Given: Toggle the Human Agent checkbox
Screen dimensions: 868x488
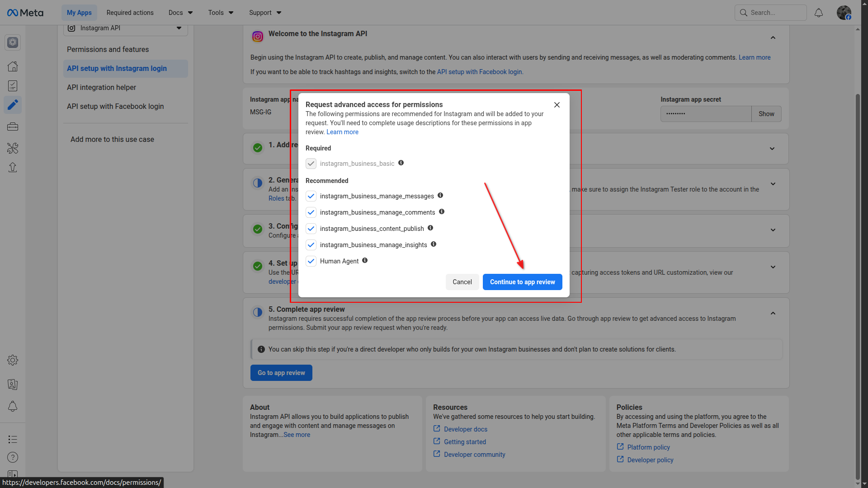Looking at the screenshot, I should pos(311,261).
